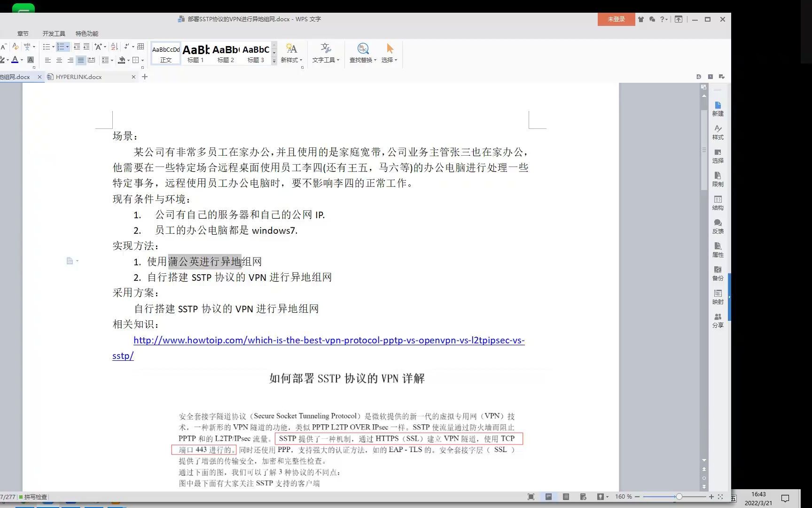
Task: Open the 新样式 new style menu
Action: coord(291,53)
